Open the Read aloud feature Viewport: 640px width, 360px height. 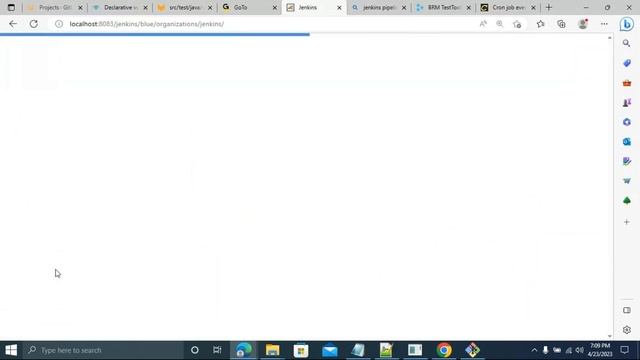click(483, 24)
